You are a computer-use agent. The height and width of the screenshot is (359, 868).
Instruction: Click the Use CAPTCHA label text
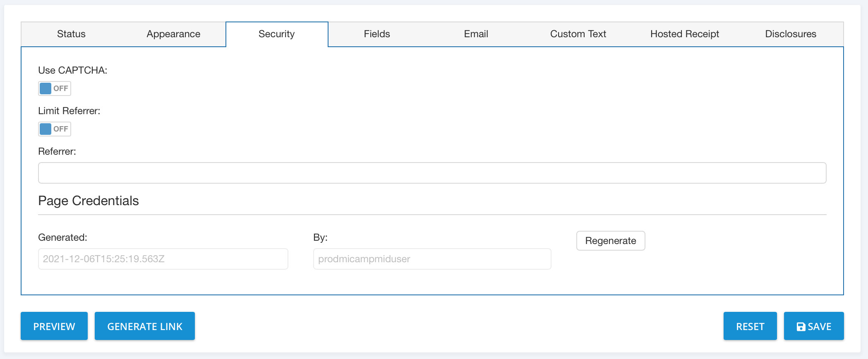click(72, 70)
